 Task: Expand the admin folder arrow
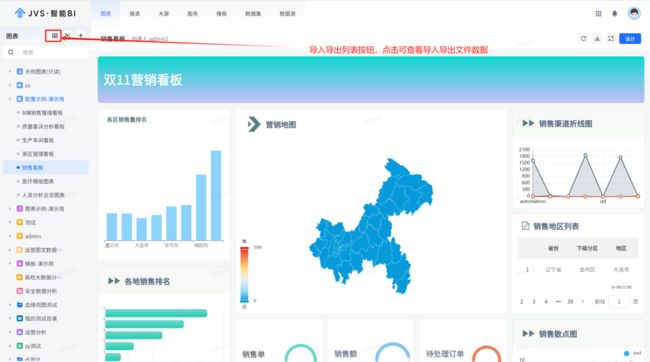[10, 236]
